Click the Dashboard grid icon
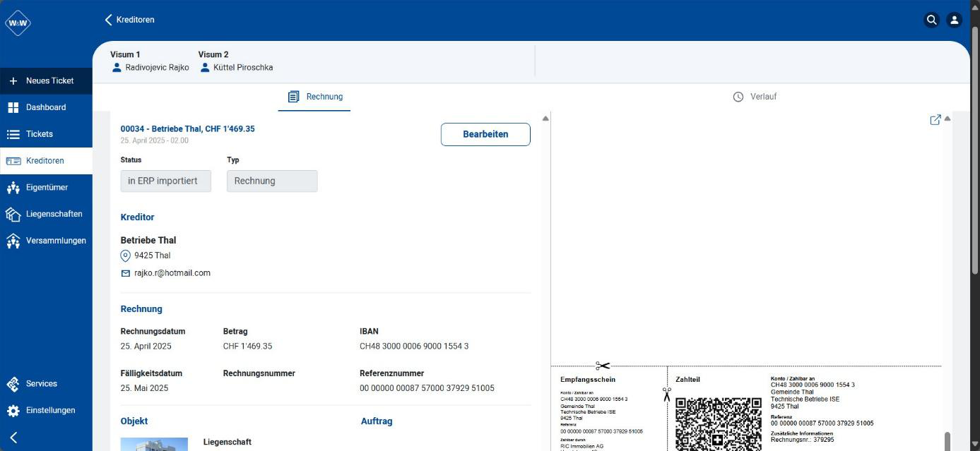Image resolution: width=980 pixels, height=451 pixels. (13, 107)
